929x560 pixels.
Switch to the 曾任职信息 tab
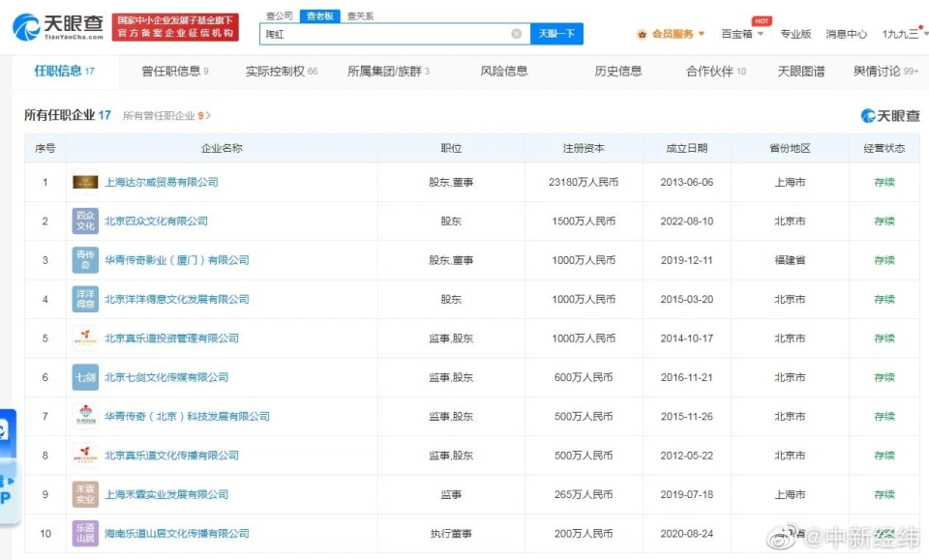pyautogui.click(x=175, y=72)
